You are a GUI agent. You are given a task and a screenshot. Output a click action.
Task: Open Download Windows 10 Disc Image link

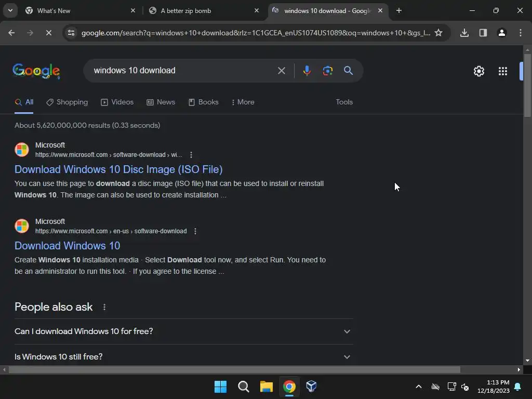click(x=118, y=169)
